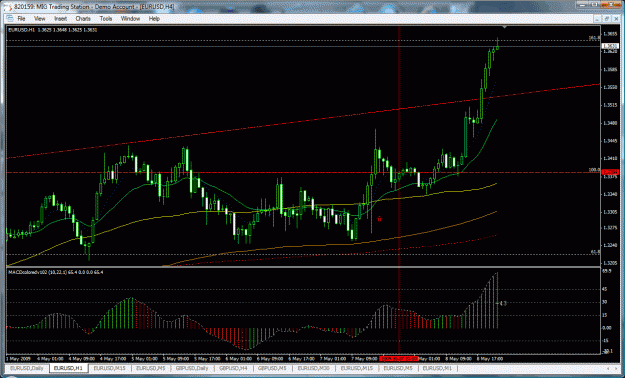Click the red arrow marker on chart
Viewport: 625px width, 378px height.
(x=379, y=219)
